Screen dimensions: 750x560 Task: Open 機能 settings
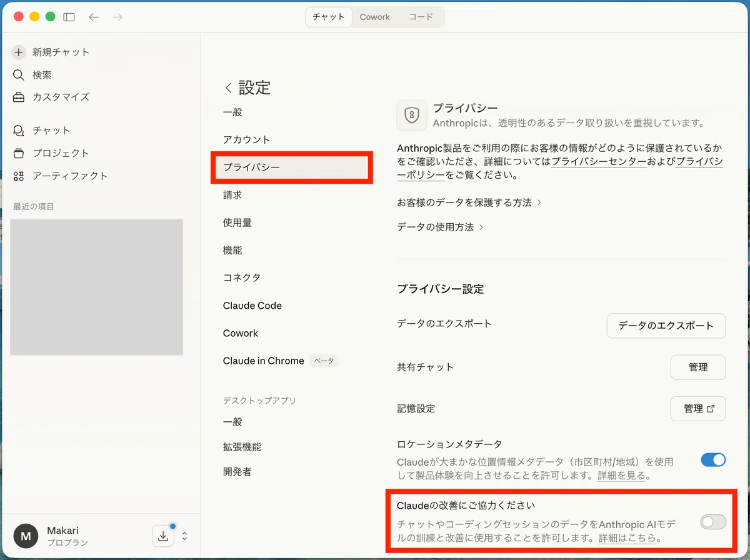pyautogui.click(x=232, y=250)
